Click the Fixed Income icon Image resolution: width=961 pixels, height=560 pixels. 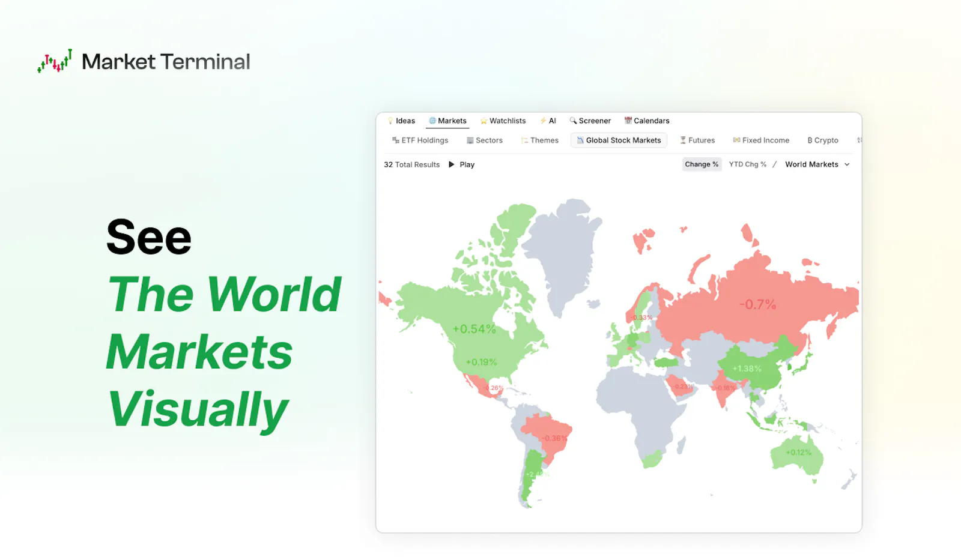pyautogui.click(x=736, y=140)
